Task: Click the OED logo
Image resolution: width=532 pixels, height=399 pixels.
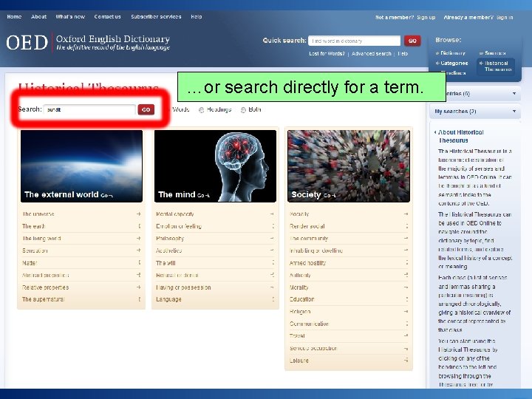Action: 27,43
